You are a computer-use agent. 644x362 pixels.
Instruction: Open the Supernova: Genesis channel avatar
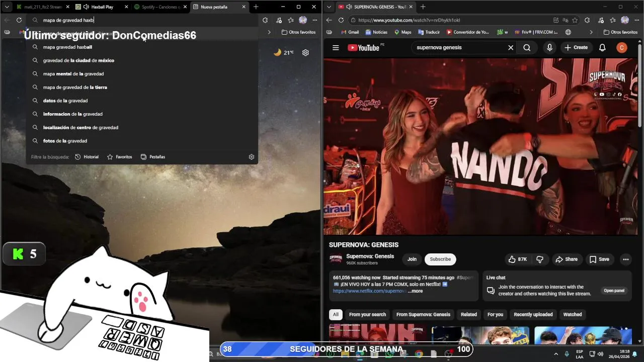tap(336, 259)
